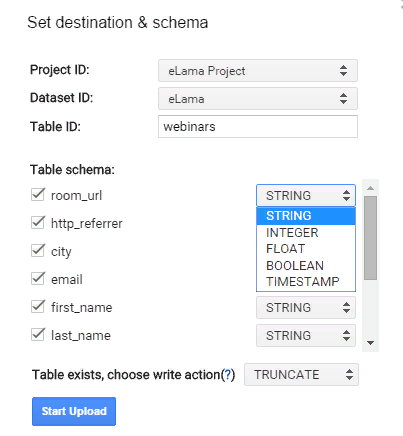This screenshot has height=436, width=403.
Task: Click the scrollbar up arrow
Action: click(x=370, y=188)
